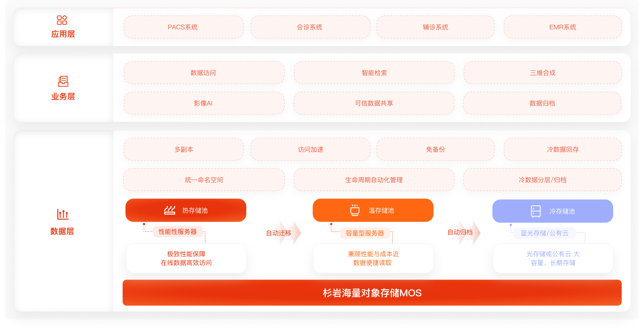Select the PACS系统 box

click(183, 27)
